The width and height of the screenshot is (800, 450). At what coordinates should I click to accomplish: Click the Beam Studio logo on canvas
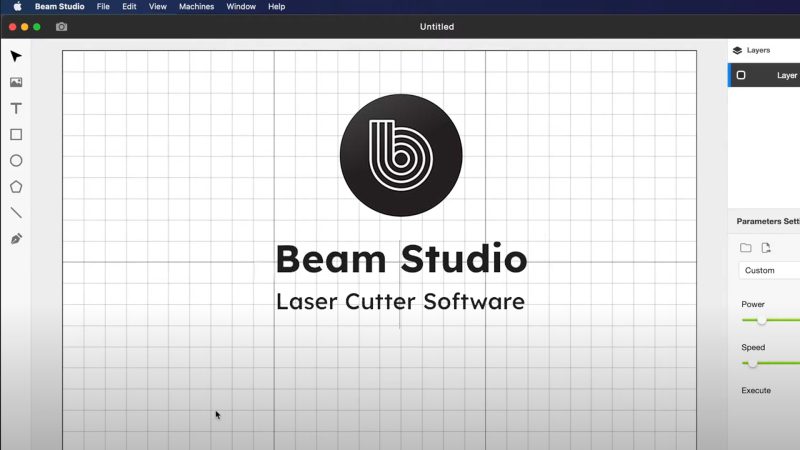(x=401, y=155)
